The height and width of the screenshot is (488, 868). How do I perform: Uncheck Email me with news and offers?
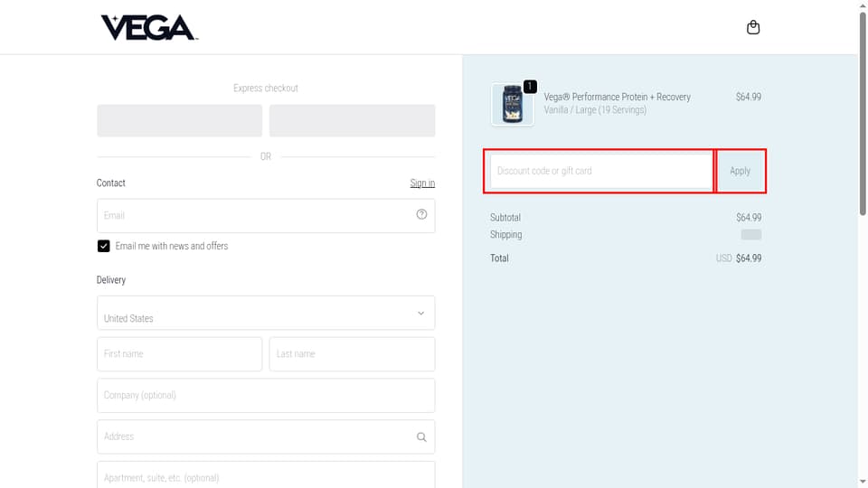click(103, 246)
